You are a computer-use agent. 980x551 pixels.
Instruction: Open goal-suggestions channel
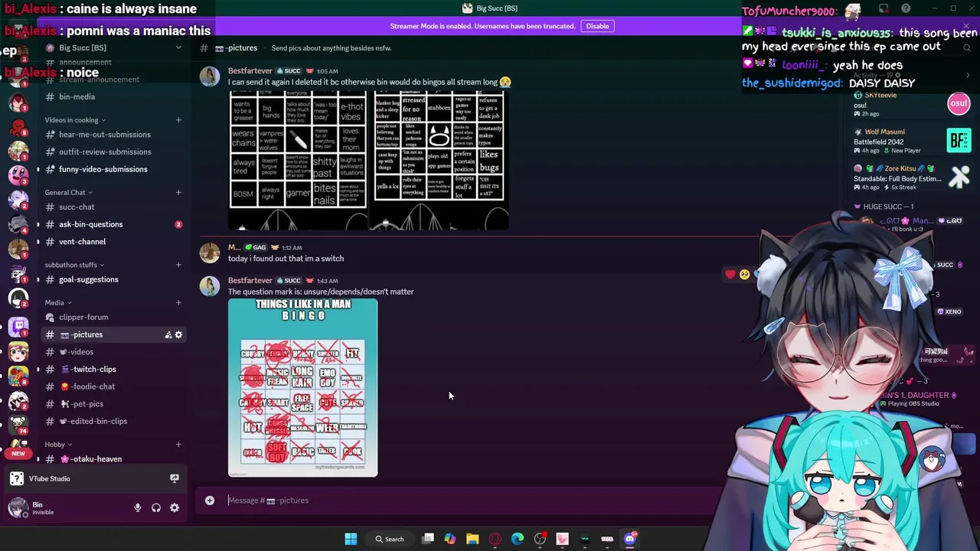pyautogui.click(x=113, y=279)
